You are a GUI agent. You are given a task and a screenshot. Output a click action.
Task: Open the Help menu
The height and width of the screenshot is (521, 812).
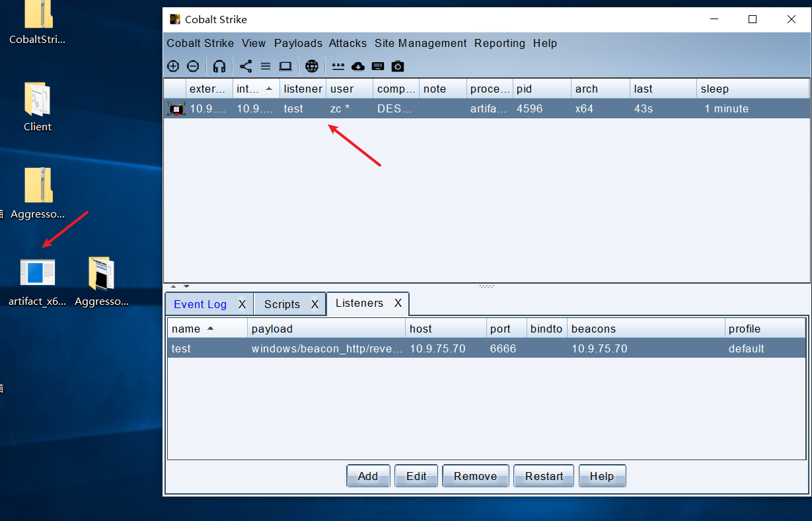pos(545,43)
